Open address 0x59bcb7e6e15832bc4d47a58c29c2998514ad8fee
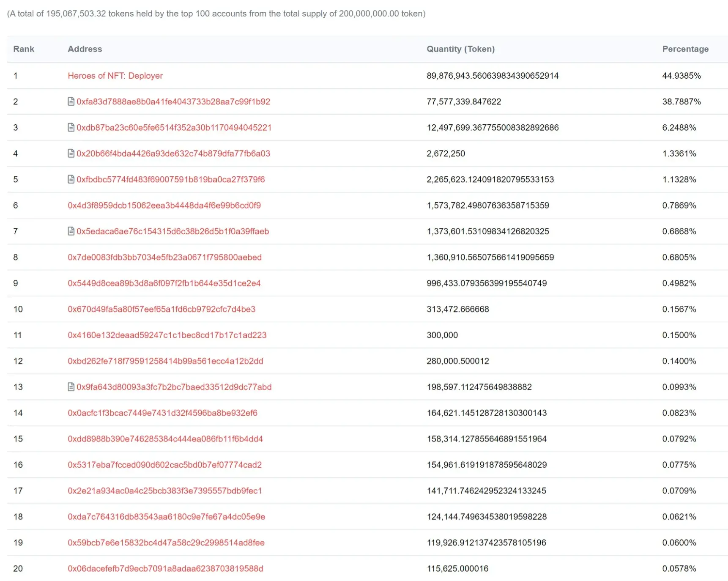Viewport: 728px width, 581px height. (166, 543)
